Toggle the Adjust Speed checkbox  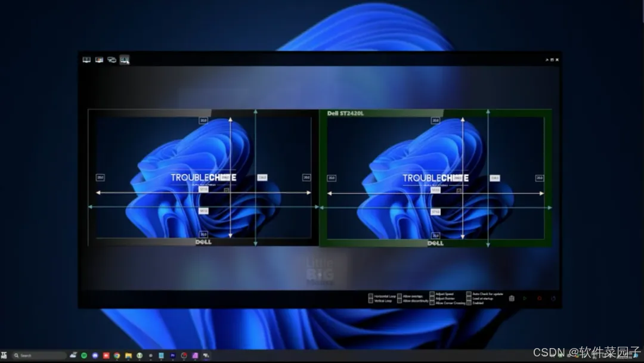click(432, 294)
